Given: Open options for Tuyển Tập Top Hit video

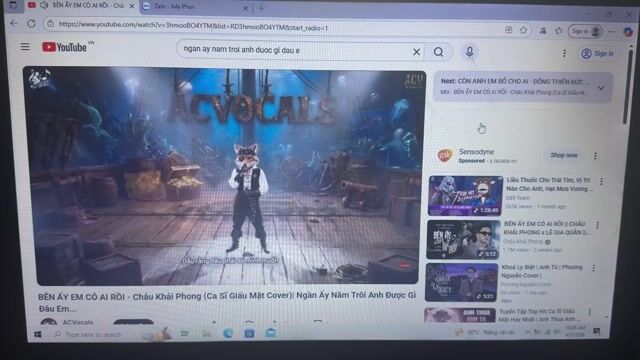Looking at the screenshot, I should [589, 312].
